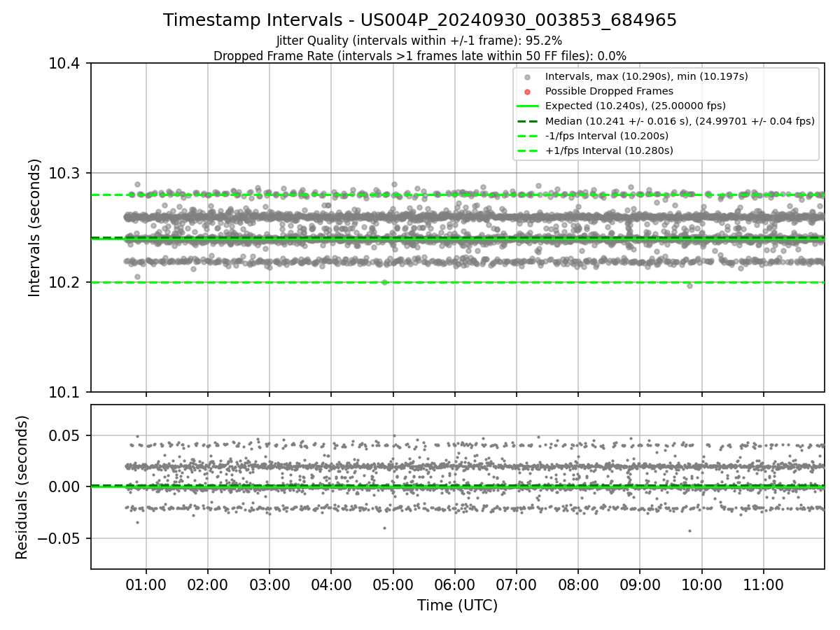
Task: Click the solid green line sample in the legend
Action: pyautogui.click(x=528, y=106)
